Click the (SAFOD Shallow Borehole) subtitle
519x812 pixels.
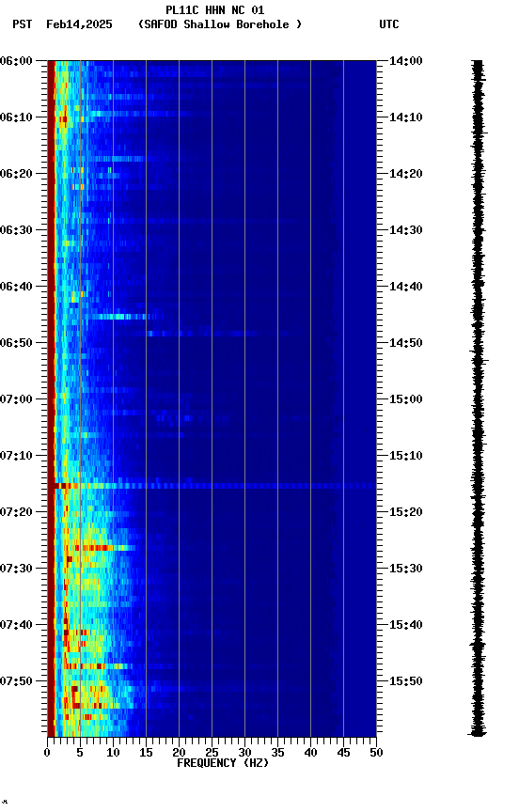[x=220, y=24]
